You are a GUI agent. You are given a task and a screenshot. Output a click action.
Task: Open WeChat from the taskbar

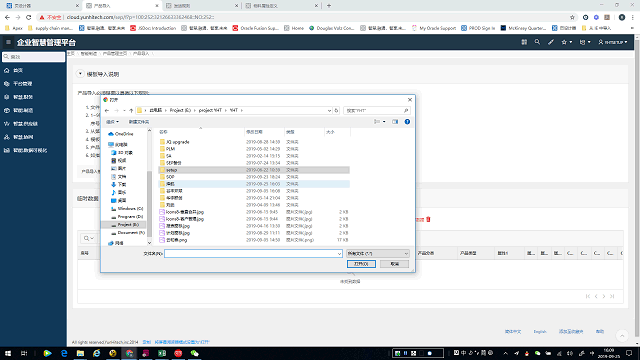pos(195,353)
